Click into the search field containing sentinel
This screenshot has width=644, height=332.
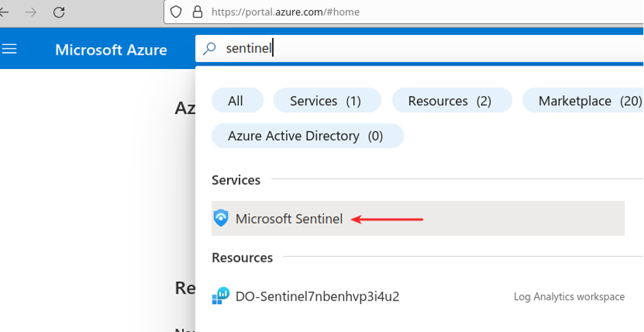click(410, 49)
